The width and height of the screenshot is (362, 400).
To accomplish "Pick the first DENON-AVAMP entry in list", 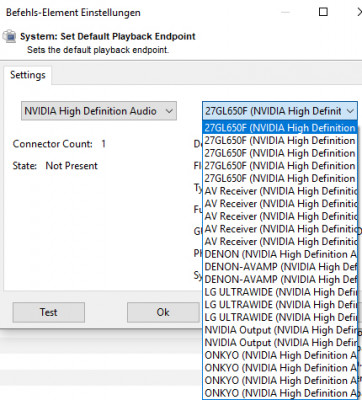I will pos(280,267).
